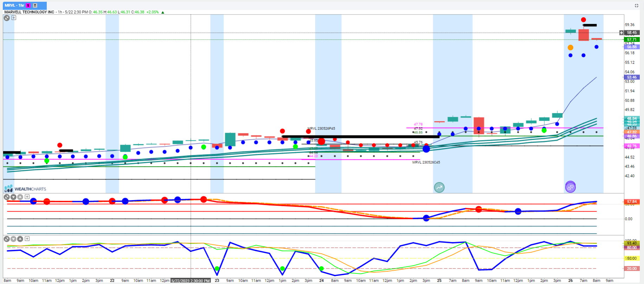Hide indicator in the bottom stochastic panel

click(x=7, y=239)
